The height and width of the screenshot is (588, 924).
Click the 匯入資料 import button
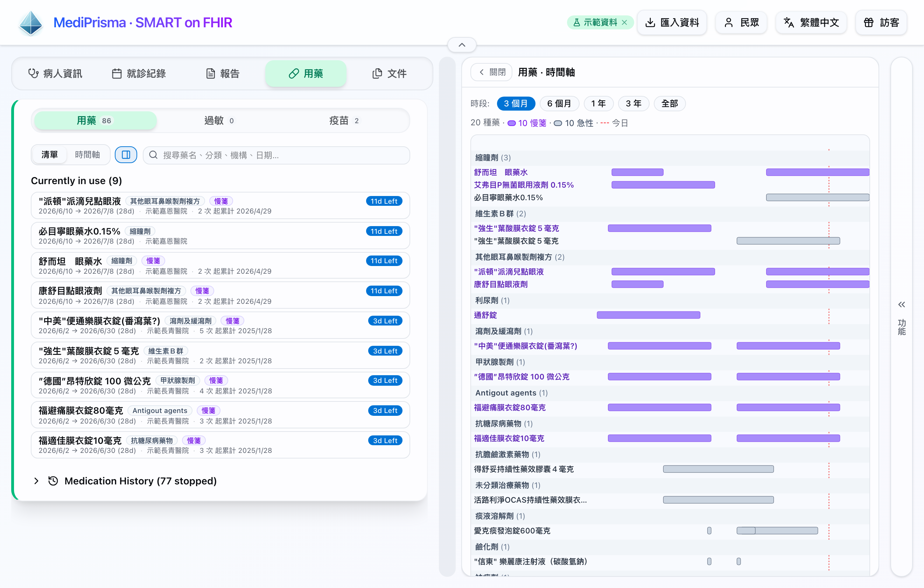[x=672, y=23]
